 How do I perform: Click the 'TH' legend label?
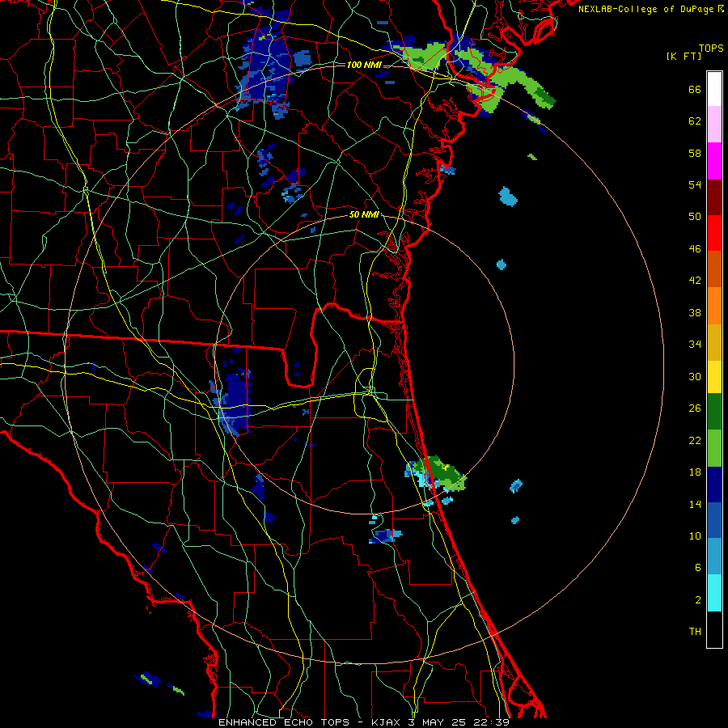coord(695,632)
